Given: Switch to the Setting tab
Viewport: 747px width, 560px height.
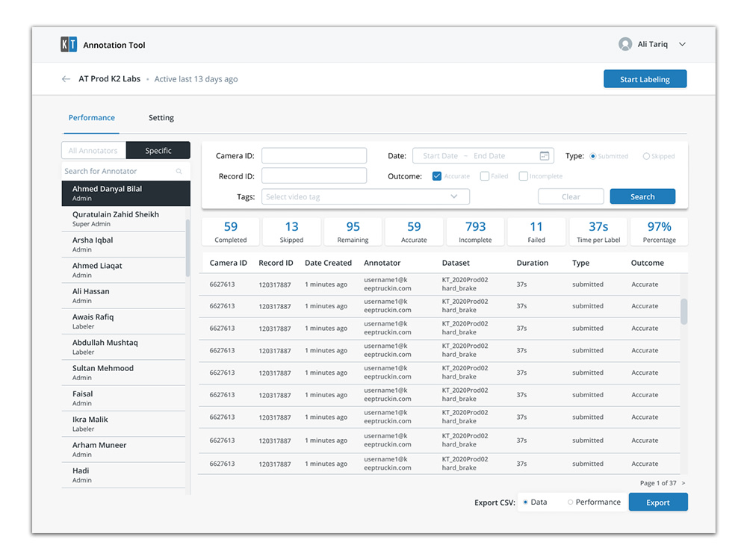Looking at the screenshot, I should (x=161, y=117).
